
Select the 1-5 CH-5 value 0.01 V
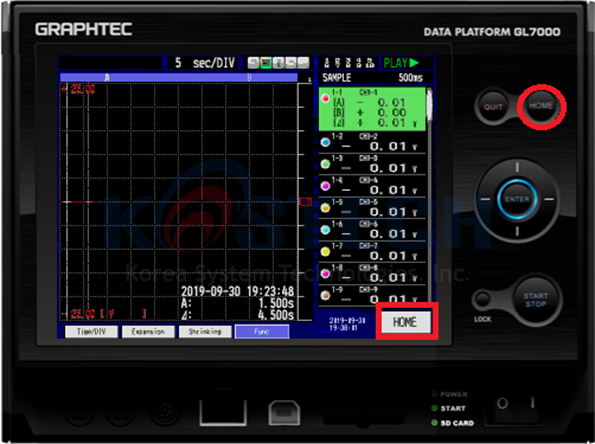click(394, 212)
